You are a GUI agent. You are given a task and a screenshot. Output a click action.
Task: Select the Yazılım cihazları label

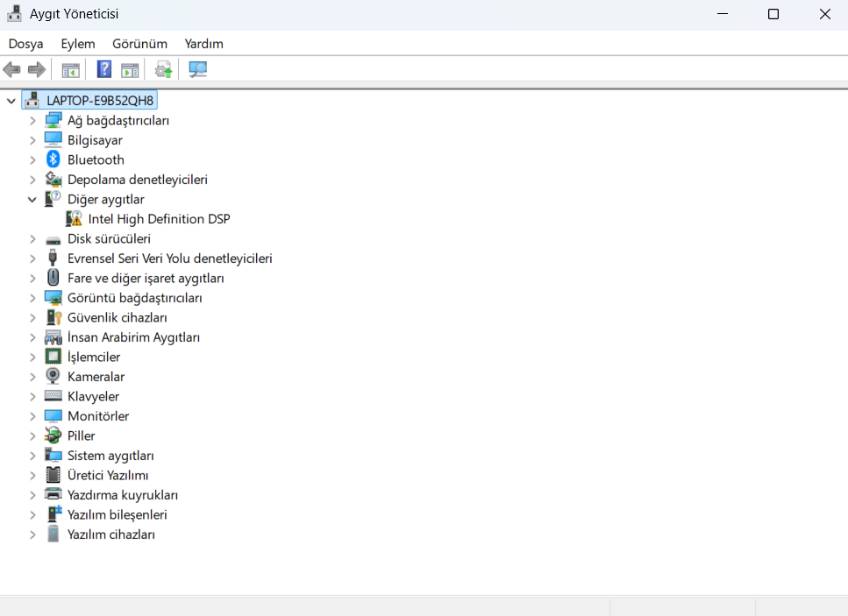pos(110,535)
